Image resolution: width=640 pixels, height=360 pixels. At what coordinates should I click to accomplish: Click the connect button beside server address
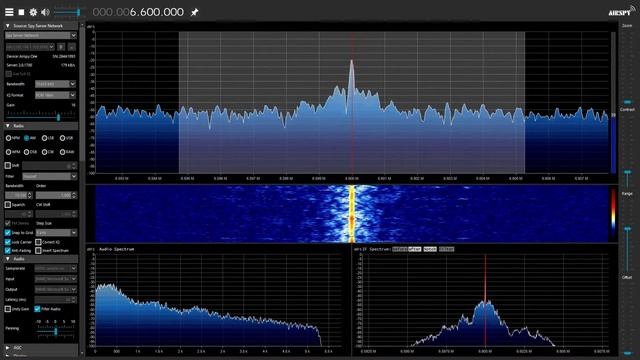(61, 47)
